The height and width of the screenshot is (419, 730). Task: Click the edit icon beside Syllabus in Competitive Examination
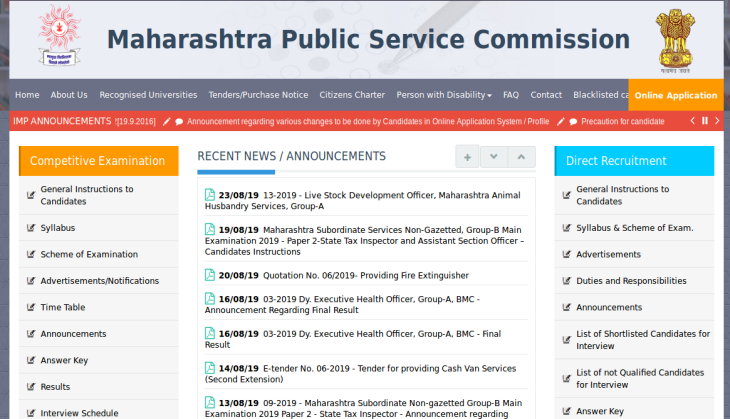[31, 228]
